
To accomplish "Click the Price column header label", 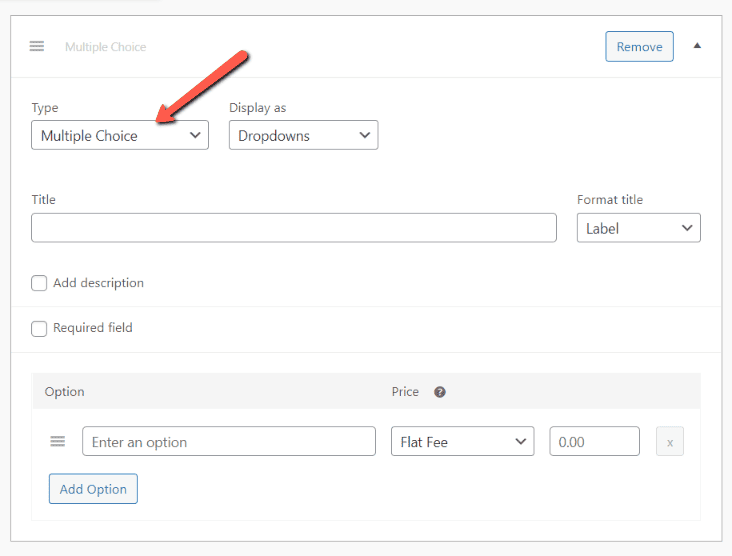I will pyautogui.click(x=405, y=392).
